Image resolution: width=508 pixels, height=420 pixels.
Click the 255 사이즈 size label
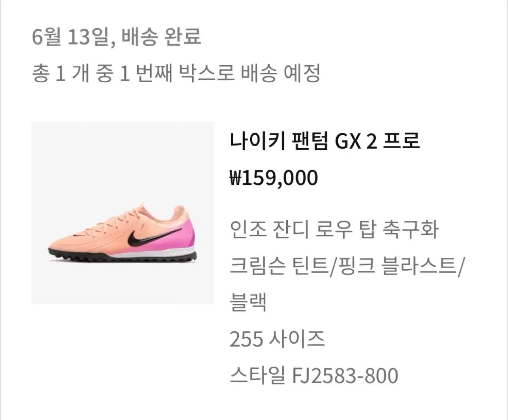click(x=277, y=339)
